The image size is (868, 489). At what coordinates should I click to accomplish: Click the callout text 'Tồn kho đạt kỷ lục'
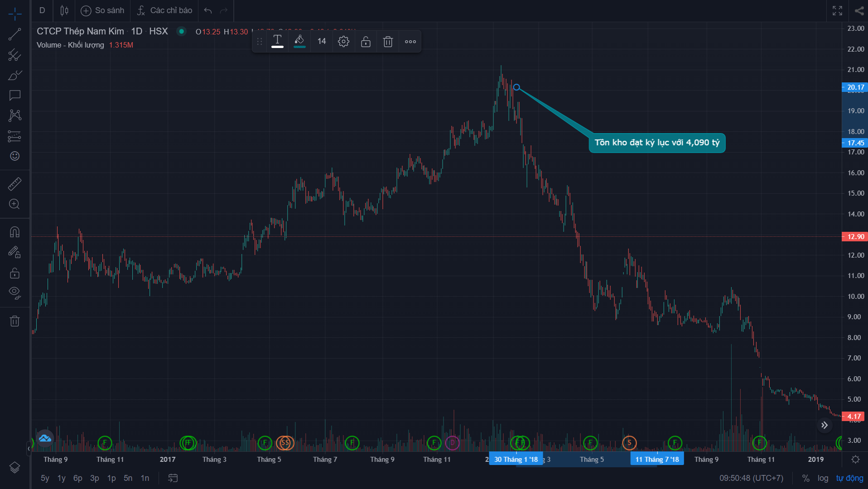point(657,143)
